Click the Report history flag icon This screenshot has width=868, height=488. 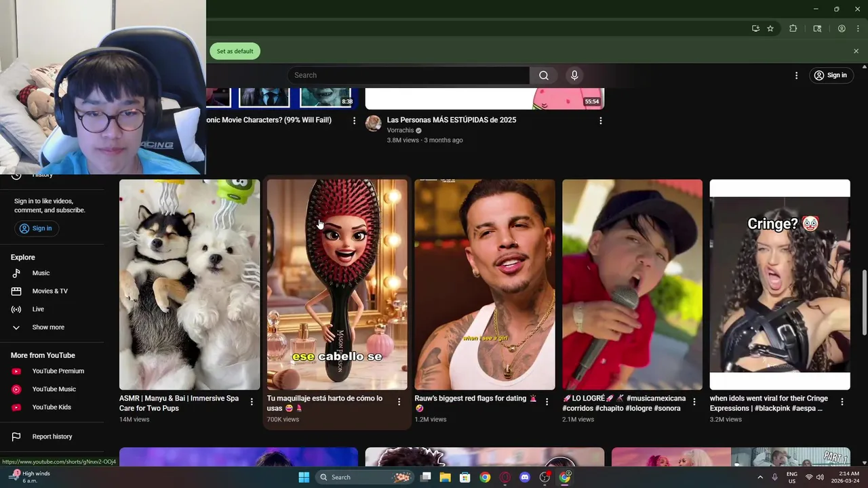coord(16,436)
